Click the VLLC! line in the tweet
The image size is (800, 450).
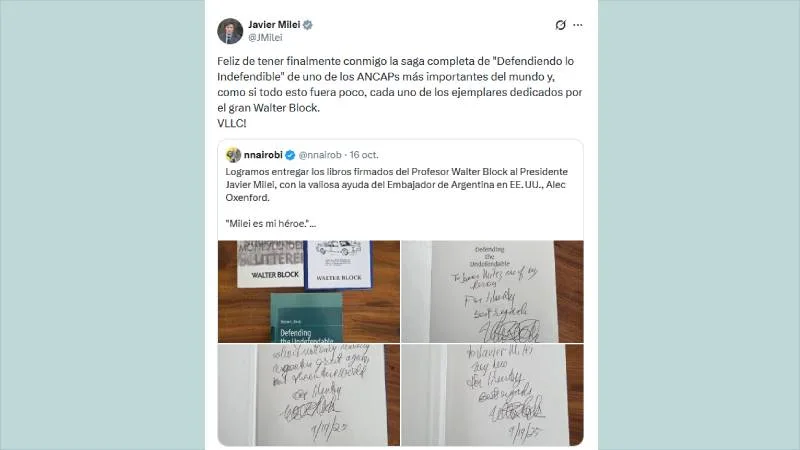click(x=232, y=123)
